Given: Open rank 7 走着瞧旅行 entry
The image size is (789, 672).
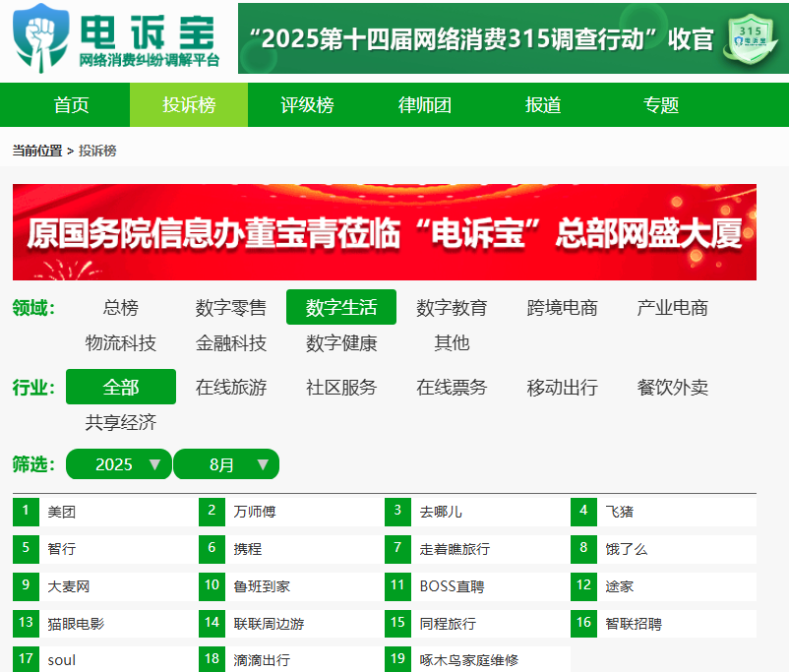Looking at the screenshot, I should click(477, 549).
